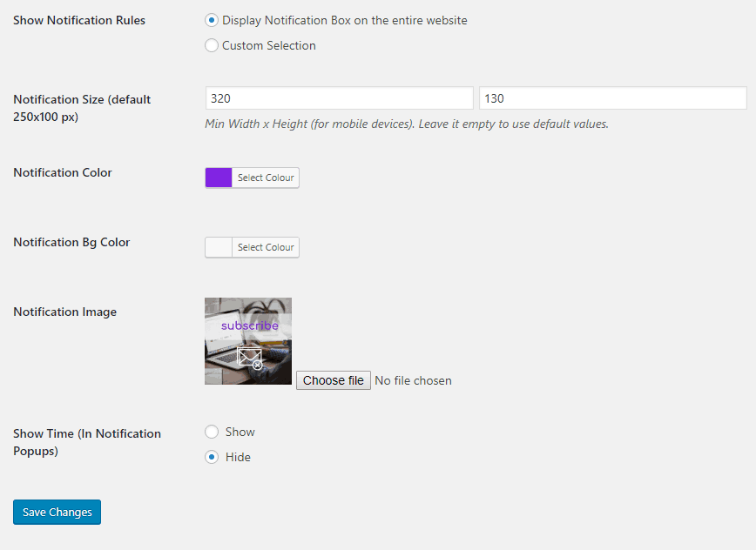Click the subscribe notification image preview
This screenshot has height=550, width=756.
[x=247, y=340]
